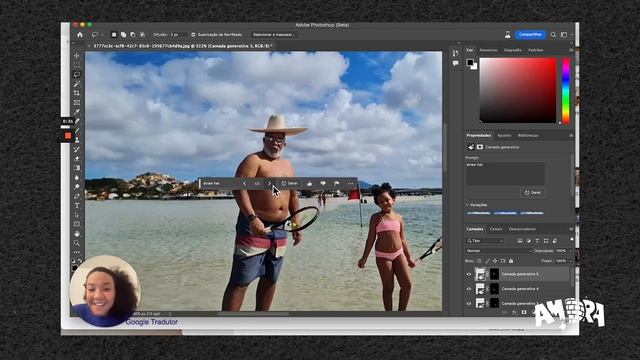This screenshot has height=360, width=640.
Task: Open the layer filter type dropdown
Action: 485,241
